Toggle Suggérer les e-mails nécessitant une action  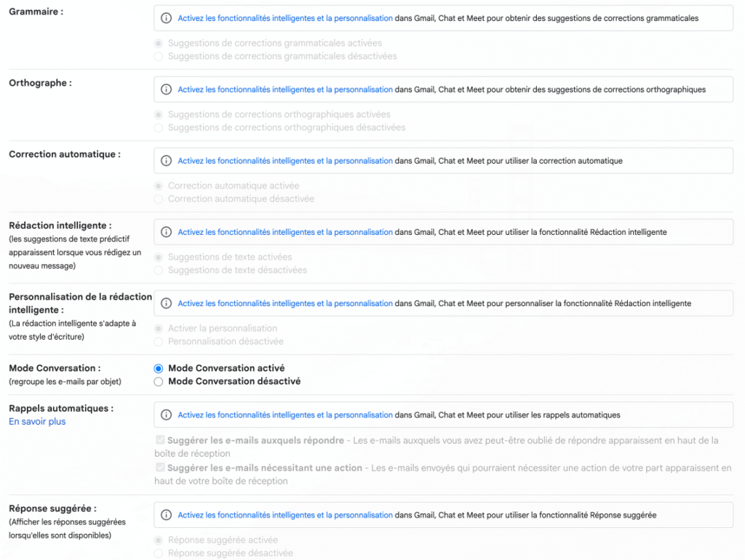[160, 468]
